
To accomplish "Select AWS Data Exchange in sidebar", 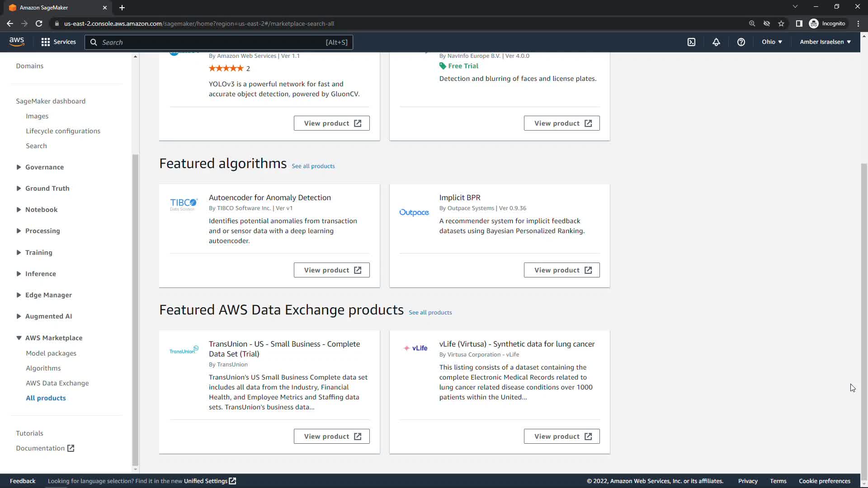I will [57, 383].
